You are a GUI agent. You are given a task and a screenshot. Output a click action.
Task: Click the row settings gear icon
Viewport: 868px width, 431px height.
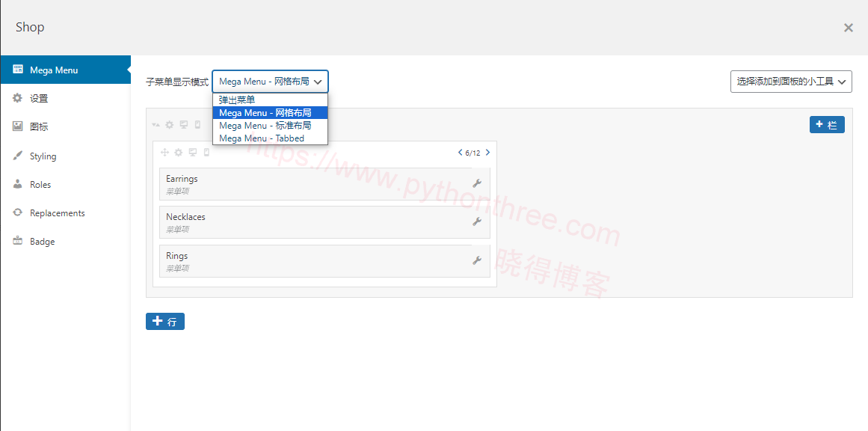pyautogui.click(x=170, y=125)
